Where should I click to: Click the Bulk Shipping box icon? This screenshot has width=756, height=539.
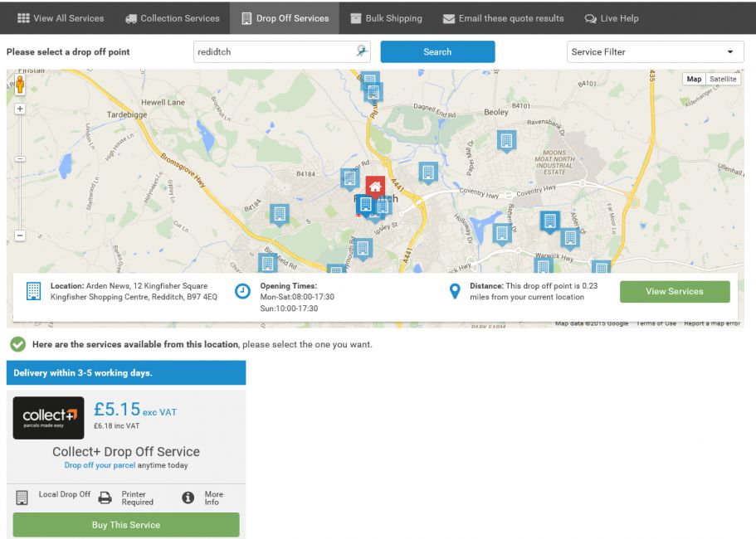point(356,18)
